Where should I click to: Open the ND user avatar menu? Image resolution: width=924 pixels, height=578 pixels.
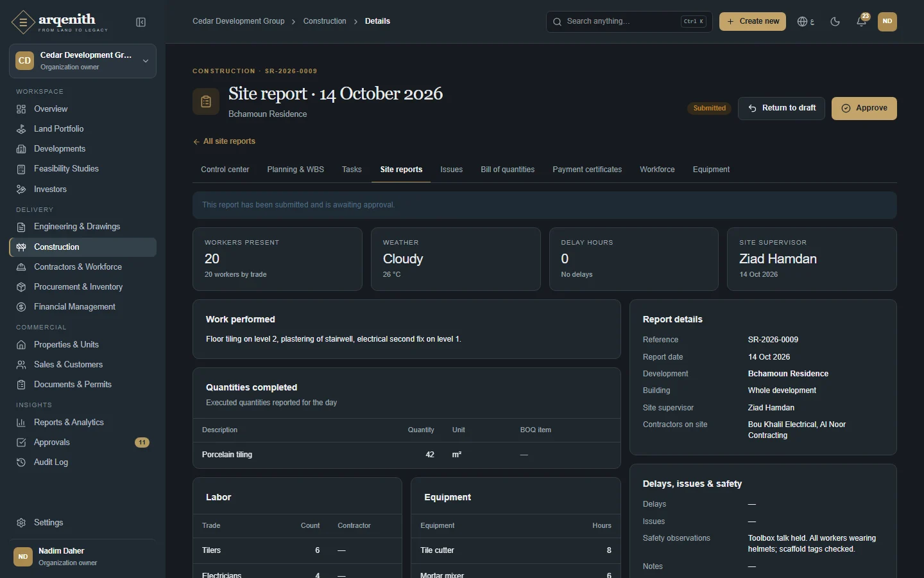point(887,22)
